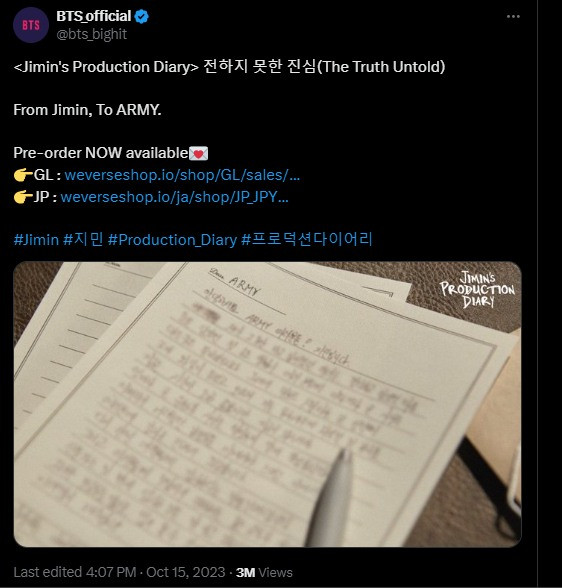Image resolution: width=562 pixels, height=588 pixels.
Task: Open the #지민 hashtag
Action: point(83,239)
